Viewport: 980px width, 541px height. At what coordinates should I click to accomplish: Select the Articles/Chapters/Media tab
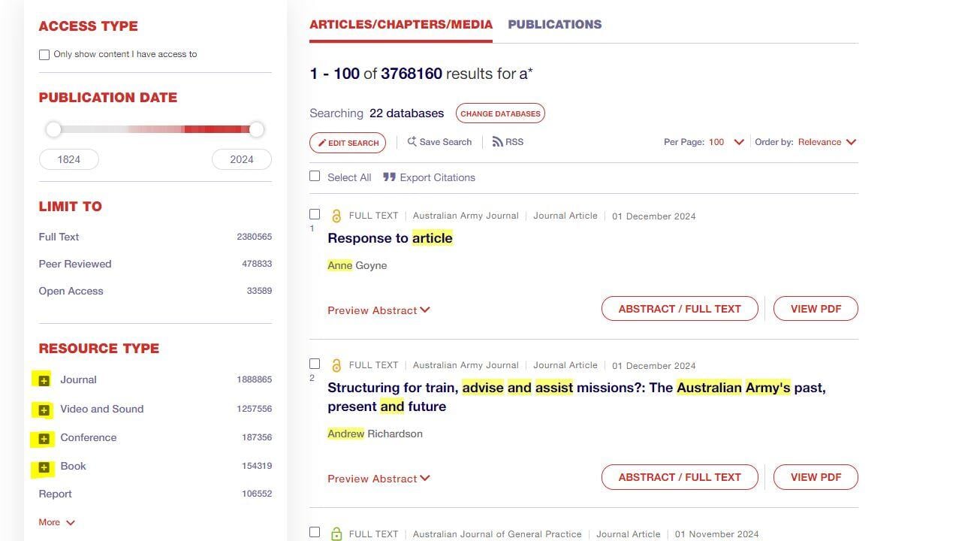click(401, 24)
